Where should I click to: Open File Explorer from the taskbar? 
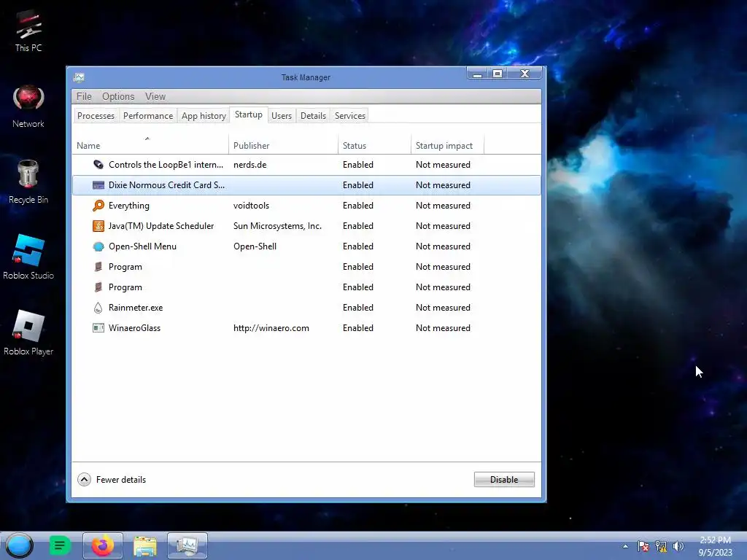[x=145, y=545]
